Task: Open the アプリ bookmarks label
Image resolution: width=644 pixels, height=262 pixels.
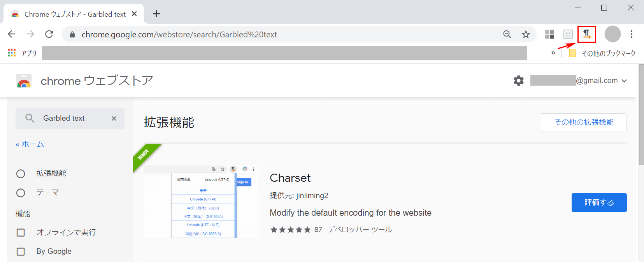Action: coord(29,53)
